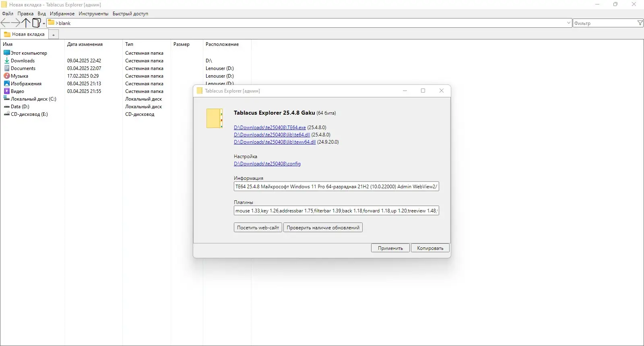Sort by Размер column header
644x346 pixels.
182,44
